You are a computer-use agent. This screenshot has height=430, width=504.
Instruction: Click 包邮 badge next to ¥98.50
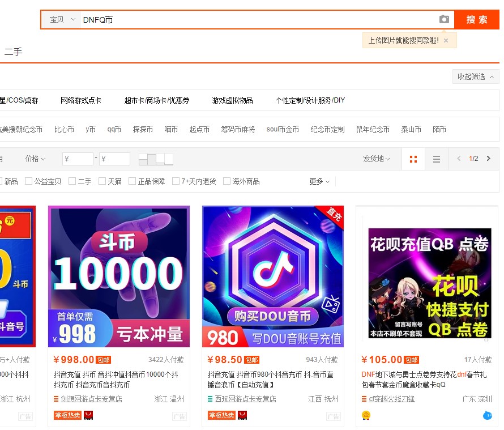252,360
